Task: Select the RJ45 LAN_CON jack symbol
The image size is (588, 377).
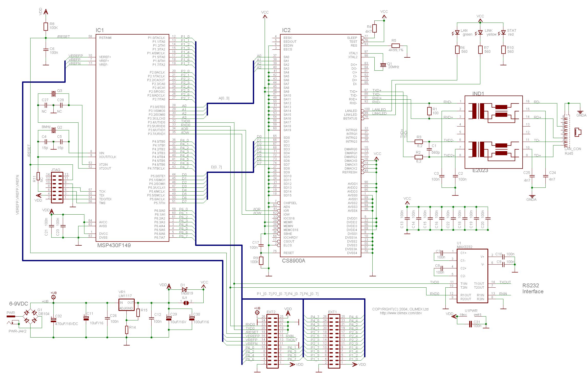Action: [x=577, y=132]
